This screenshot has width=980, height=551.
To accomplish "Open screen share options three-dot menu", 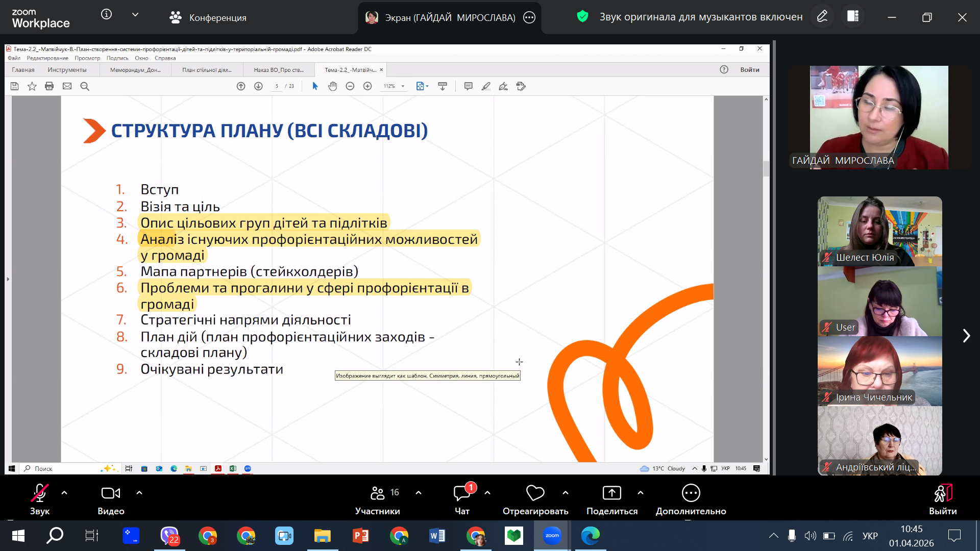I will [529, 17].
